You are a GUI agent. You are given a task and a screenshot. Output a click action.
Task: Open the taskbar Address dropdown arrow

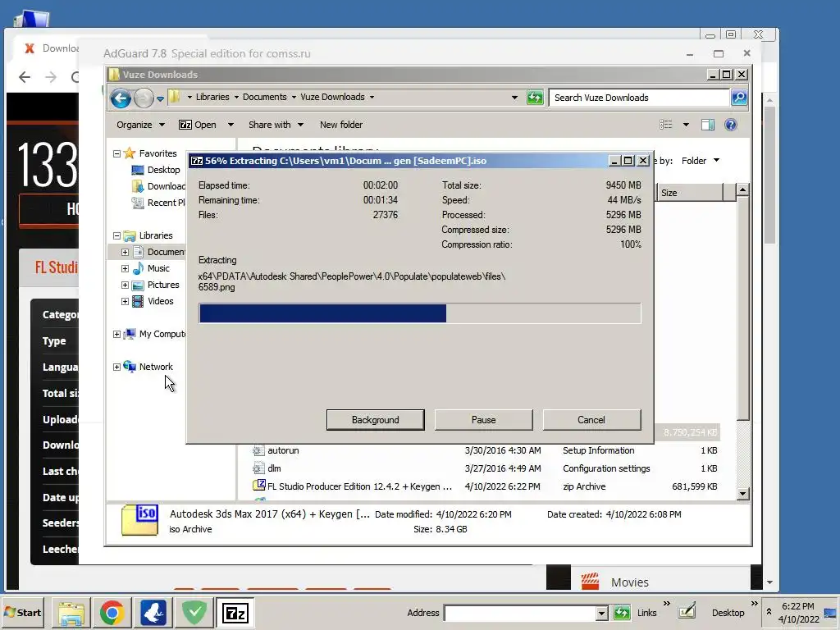pyautogui.click(x=601, y=613)
